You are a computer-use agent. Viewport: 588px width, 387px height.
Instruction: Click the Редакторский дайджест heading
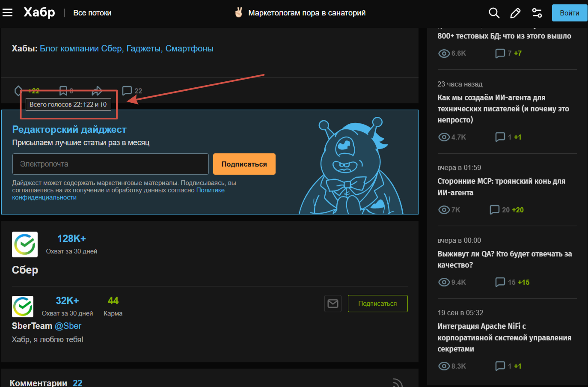coord(69,129)
